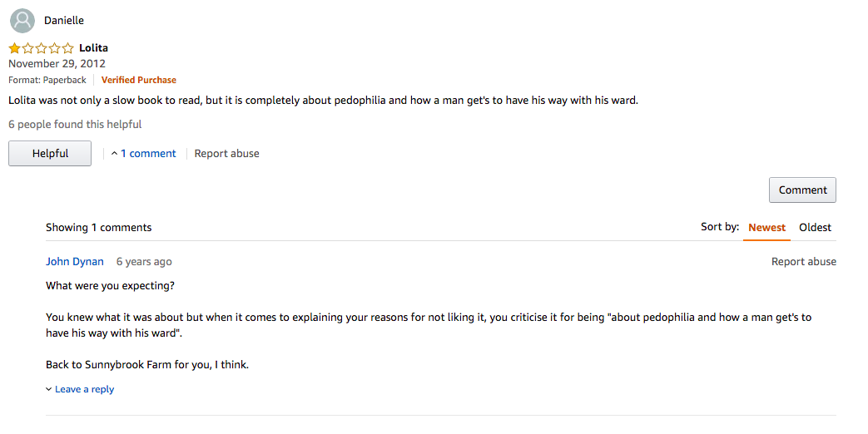Click the 6 years ago timestamp
The height and width of the screenshot is (434, 868).
144,262
